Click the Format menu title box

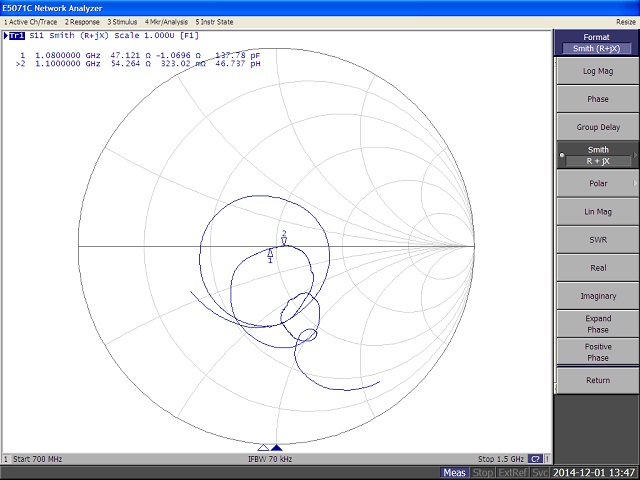(596, 43)
